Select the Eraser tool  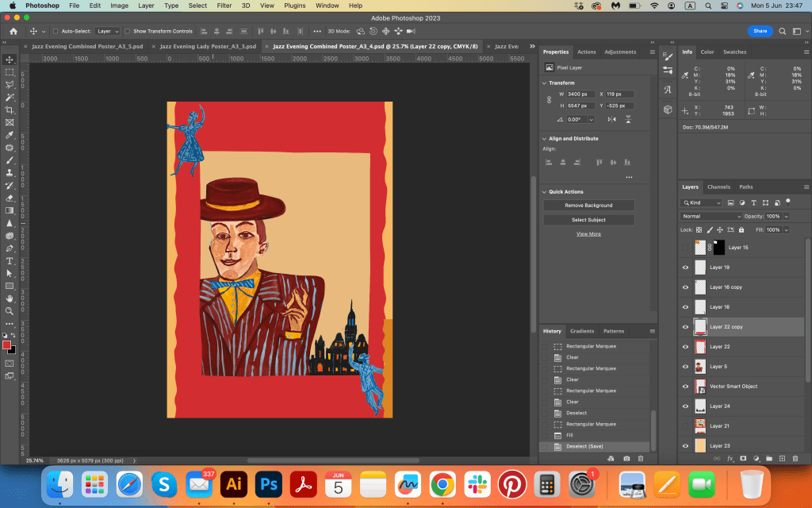click(10, 198)
